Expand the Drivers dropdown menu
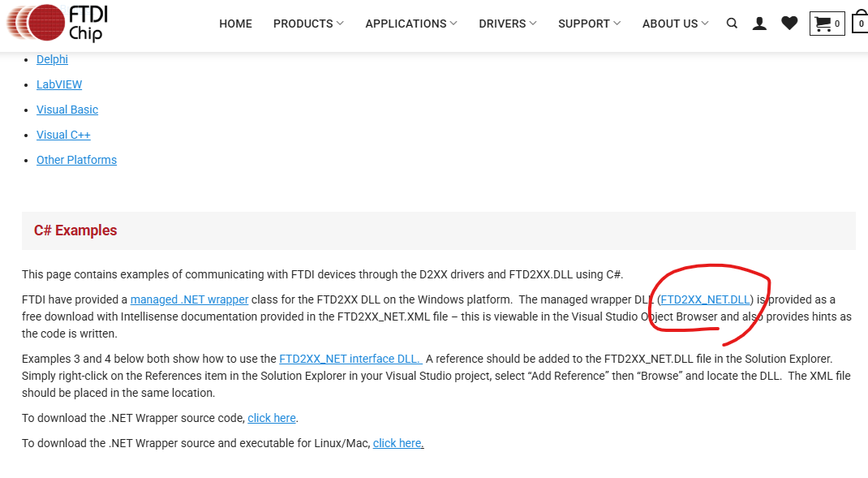The height and width of the screenshot is (478, 868). [x=507, y=24]
